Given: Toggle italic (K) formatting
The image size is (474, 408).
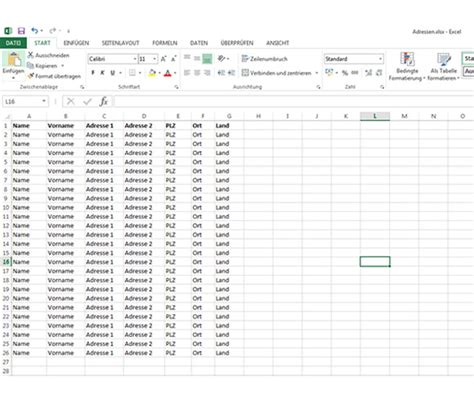Looking at the screenshot, I should (x=103, y=73).
